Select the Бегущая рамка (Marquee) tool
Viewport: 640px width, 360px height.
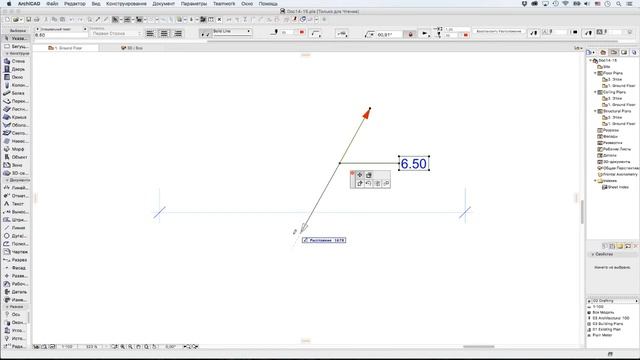pos(15,47)
